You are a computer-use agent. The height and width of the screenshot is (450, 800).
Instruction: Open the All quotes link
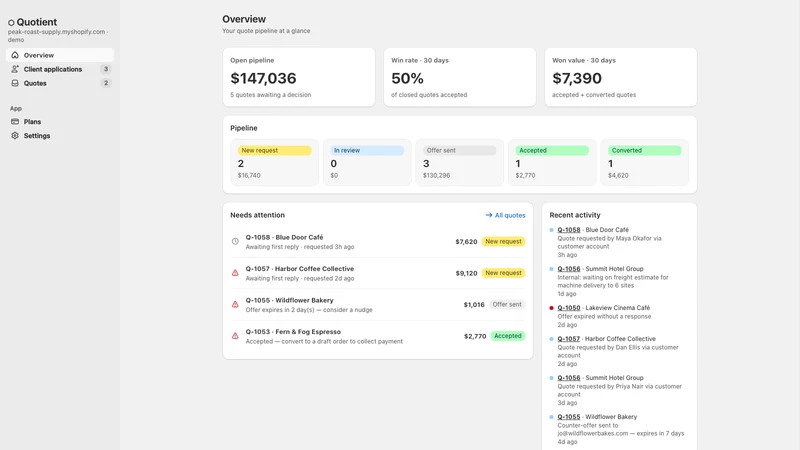click(x=505, y=215)
